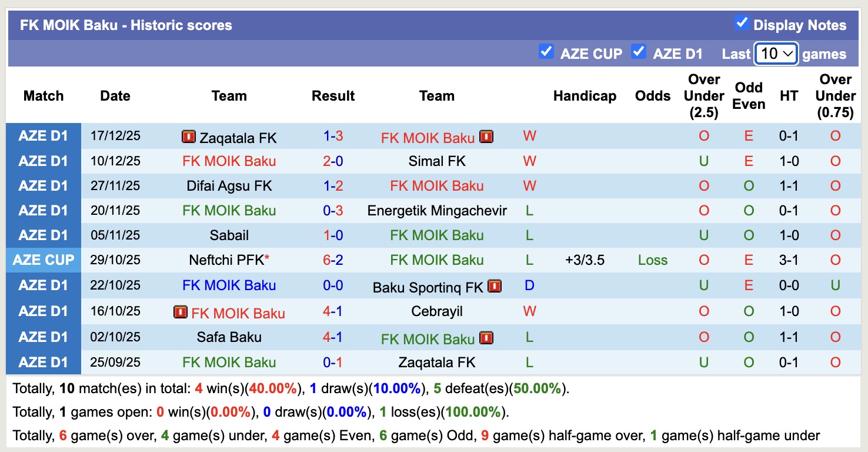
Task: Click the red card icon next to FK MOIK Baku on 17/12
Action: (x=486, y=136)
